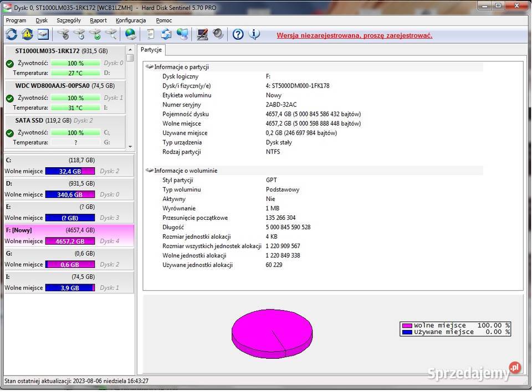Select partition I: in the list
This screenshot has width=532, height=392.
tap(69, 282)
